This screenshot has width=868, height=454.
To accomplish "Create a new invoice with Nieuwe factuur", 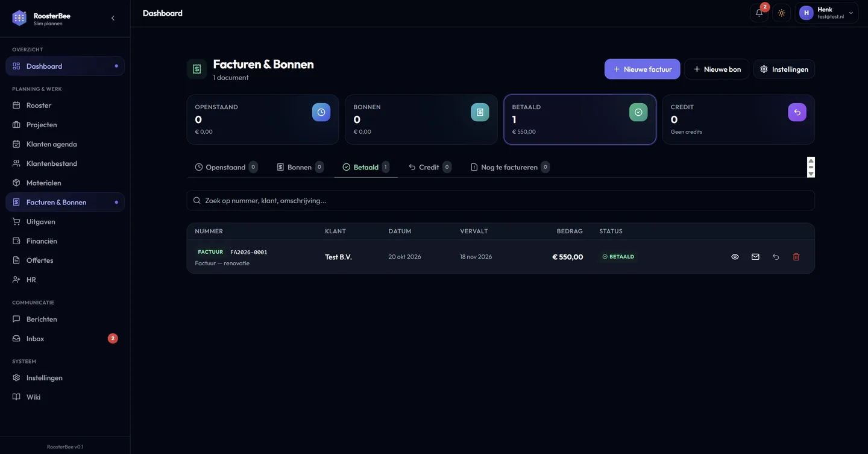I will pyautogui.click(x=643, y=69).
